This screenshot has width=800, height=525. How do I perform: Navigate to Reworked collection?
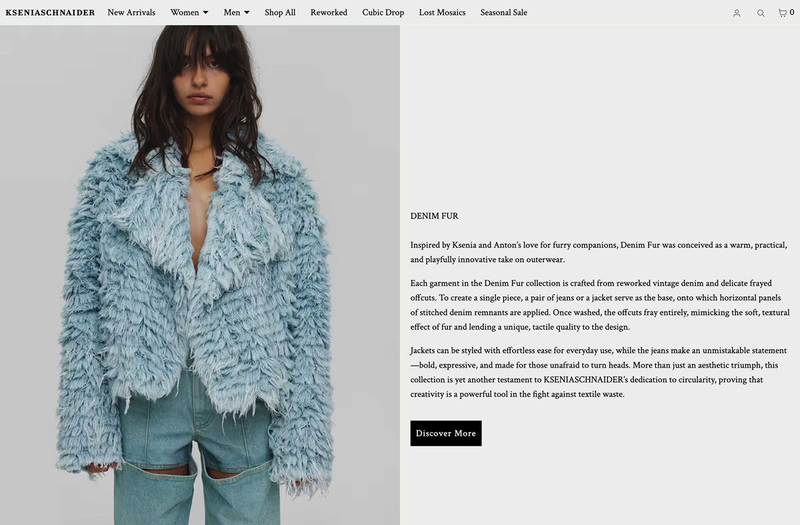point(329,12)
